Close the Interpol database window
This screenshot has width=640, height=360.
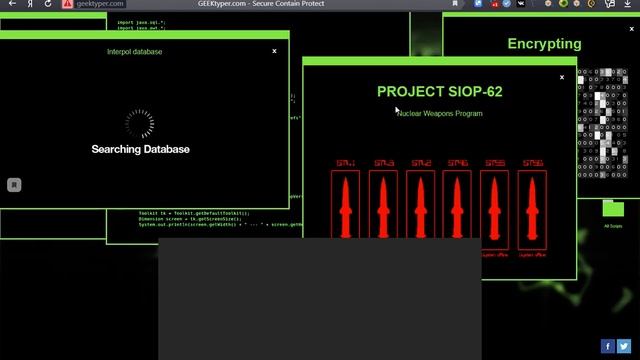(x=274, y=51)
